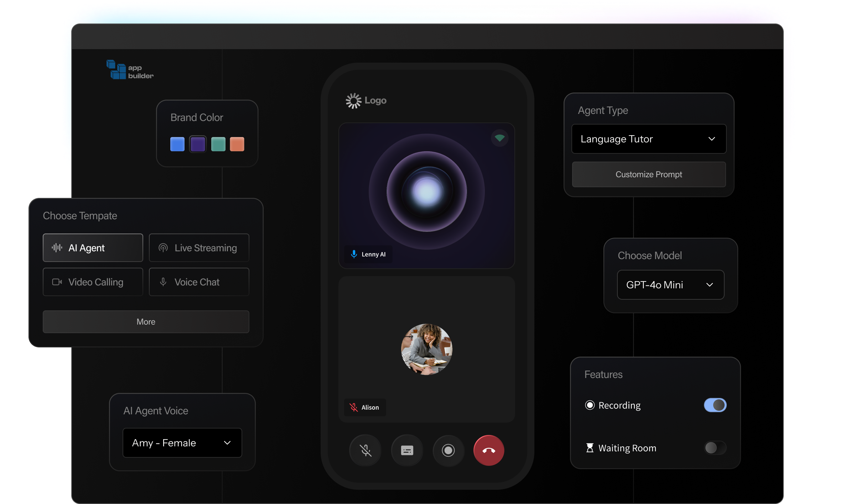Click the green network signal indicator icon

pos(499,138)
